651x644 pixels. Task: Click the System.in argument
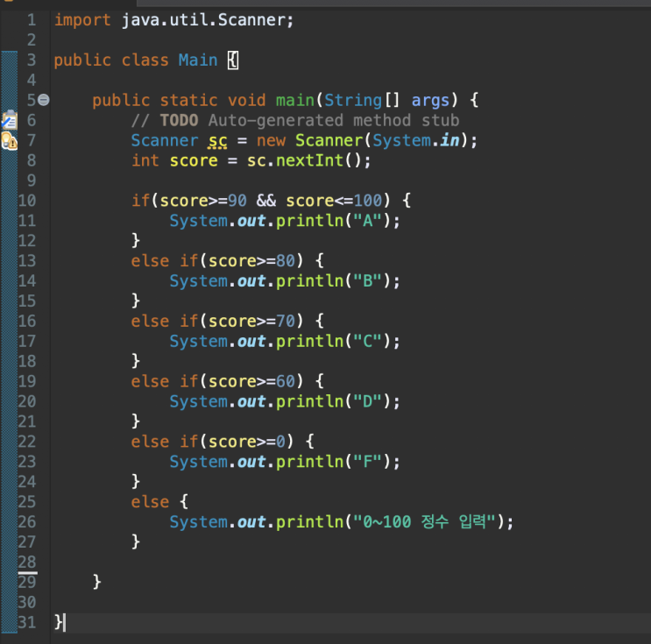[415, 140]
